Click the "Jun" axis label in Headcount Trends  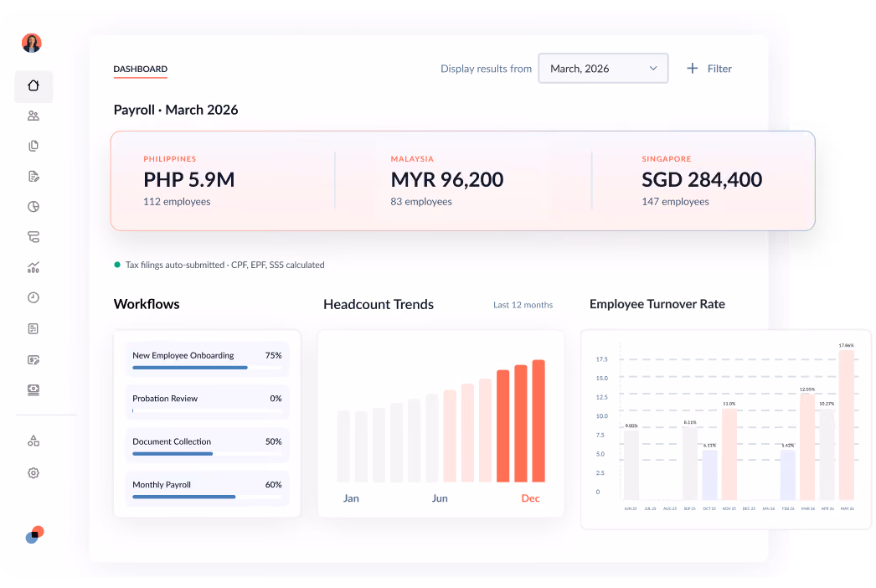440,498
